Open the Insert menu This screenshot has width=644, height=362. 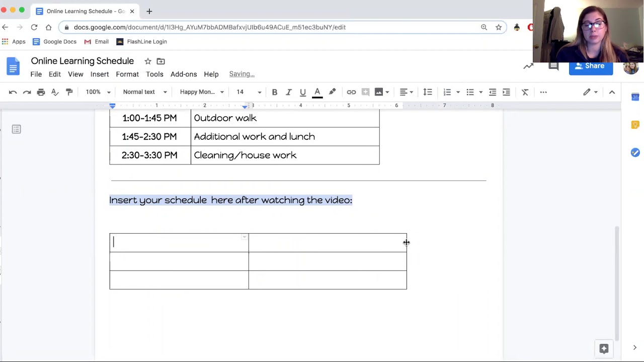100,74
